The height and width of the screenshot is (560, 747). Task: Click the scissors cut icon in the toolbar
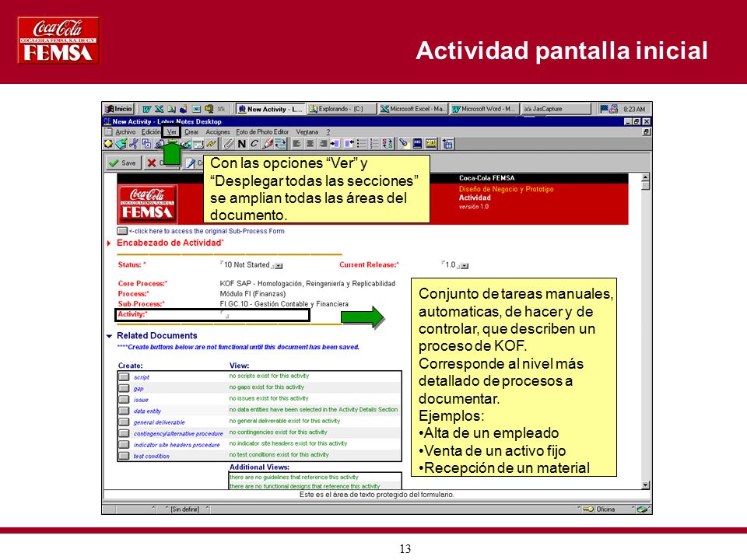(134, 144)
